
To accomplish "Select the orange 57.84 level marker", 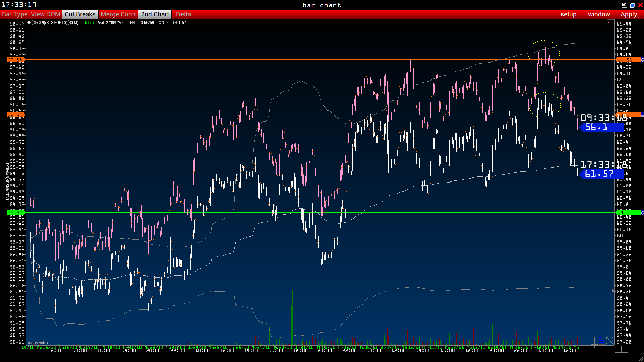I will point(16,60).
